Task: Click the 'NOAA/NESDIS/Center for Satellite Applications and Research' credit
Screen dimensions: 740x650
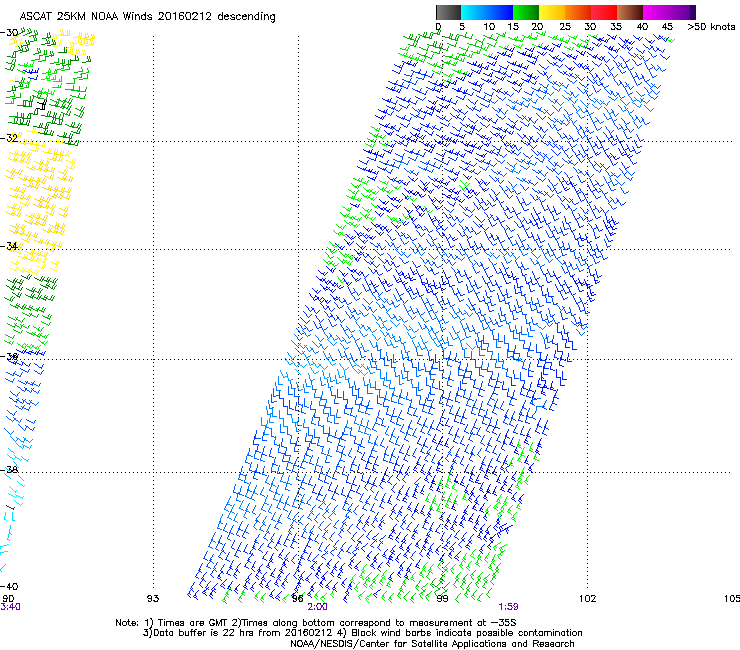Action: (x=432, y=644)
